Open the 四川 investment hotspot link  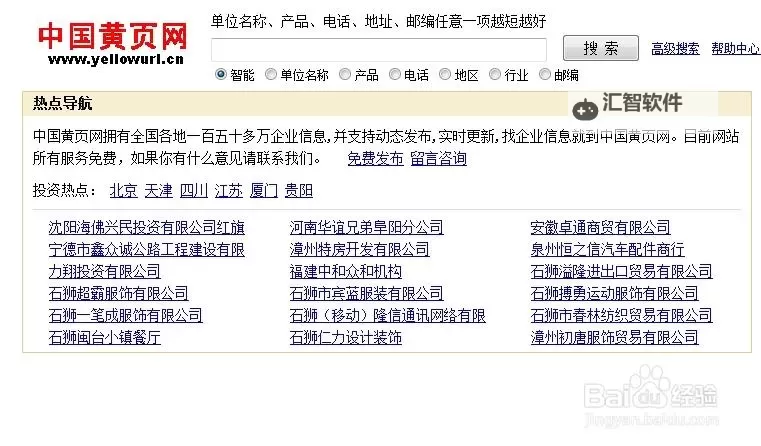coord(194,190)
